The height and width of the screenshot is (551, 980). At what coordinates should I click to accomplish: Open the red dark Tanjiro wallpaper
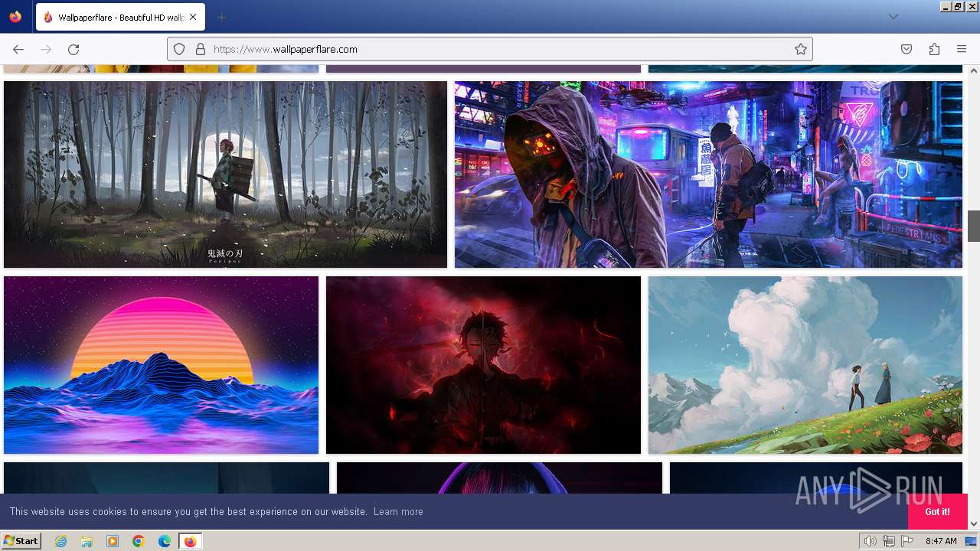(x=483, y=365)
